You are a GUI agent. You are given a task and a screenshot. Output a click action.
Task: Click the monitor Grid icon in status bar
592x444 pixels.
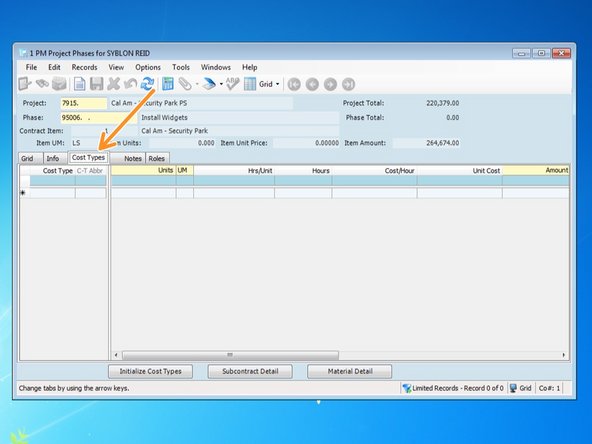[x=513, y=388]
